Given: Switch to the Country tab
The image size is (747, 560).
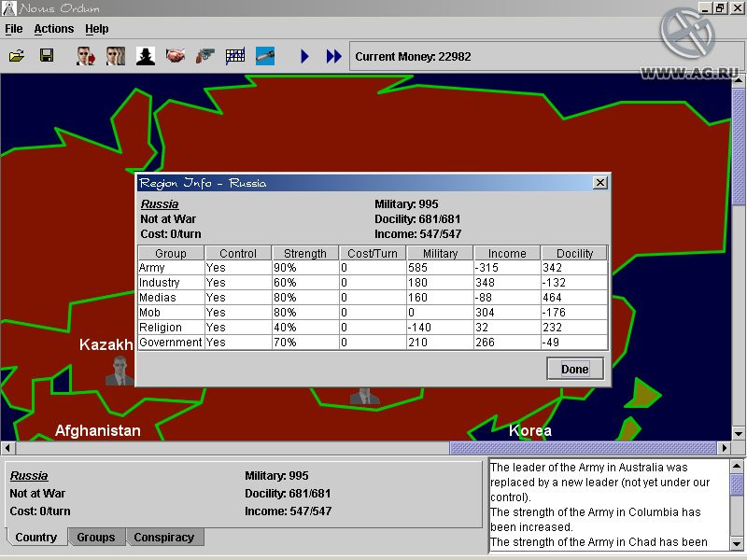Looking at the screenshot, I should [36, 538].
